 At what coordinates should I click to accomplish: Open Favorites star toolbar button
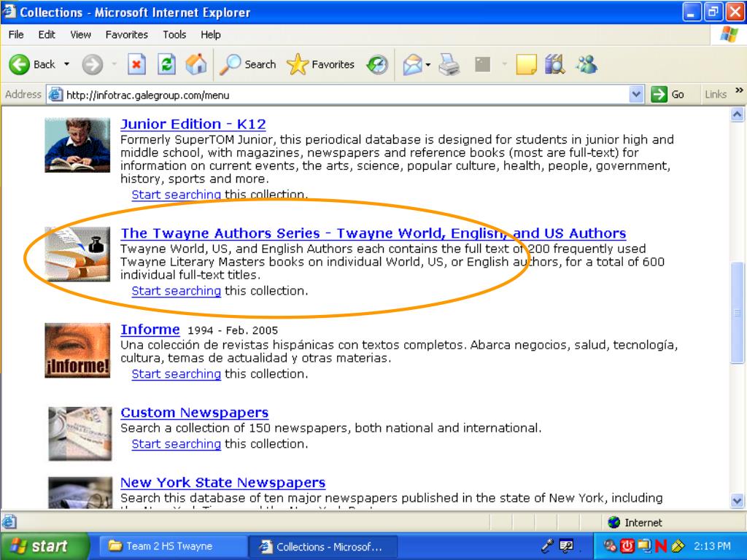coord(321,64)
